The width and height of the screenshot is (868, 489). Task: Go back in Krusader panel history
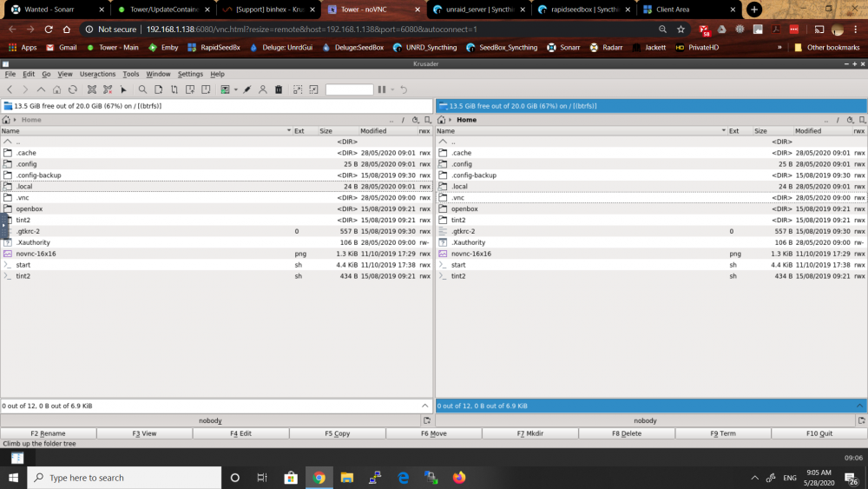10,89
